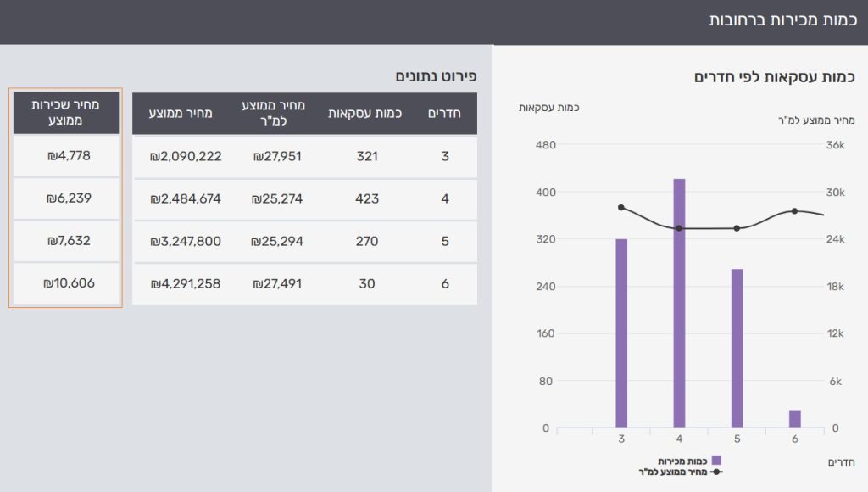
Task: Click the purple legend square for כמות מכירות
Action: pyautogui.click(x=716, y=461)
